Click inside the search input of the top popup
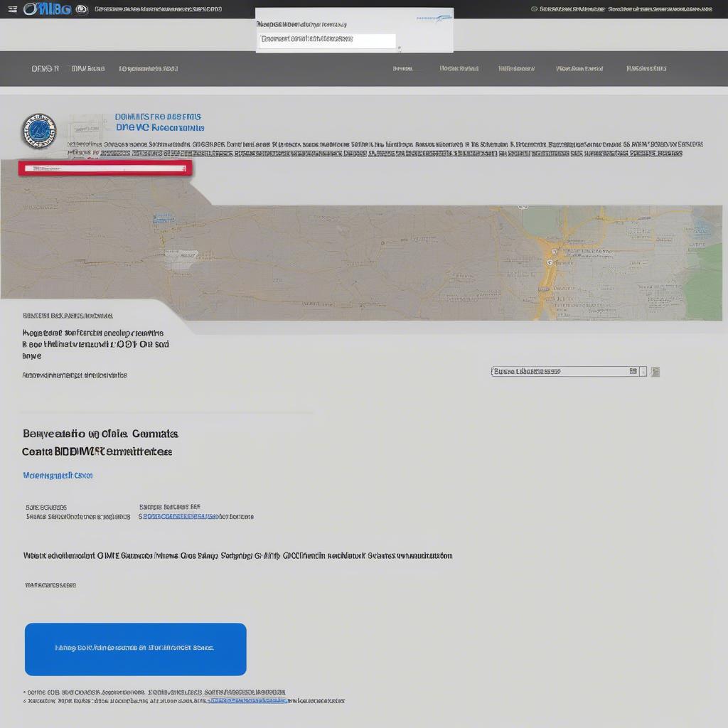The image size is (728, 728). tap(327, 41)
